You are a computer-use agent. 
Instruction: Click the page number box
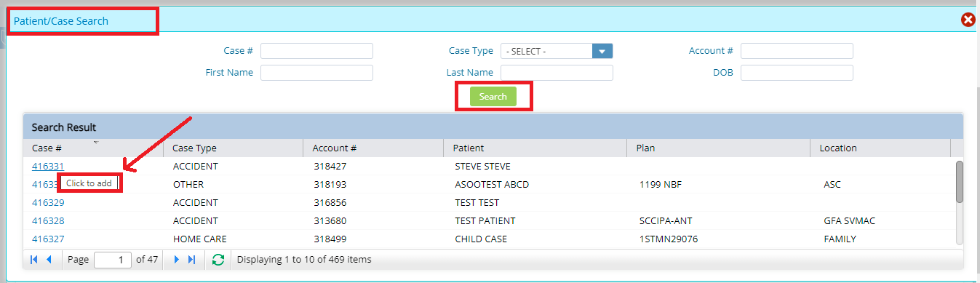coord(113,260)
